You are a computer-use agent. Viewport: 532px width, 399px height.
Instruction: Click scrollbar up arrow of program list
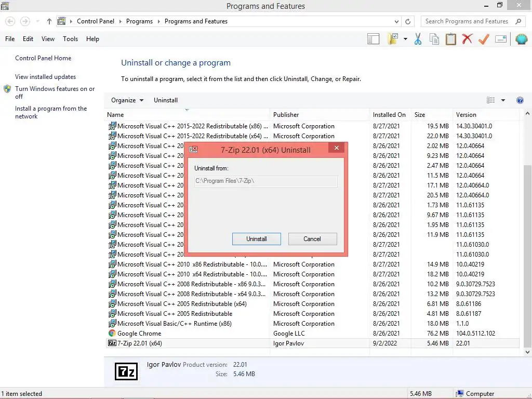[527, 114]
